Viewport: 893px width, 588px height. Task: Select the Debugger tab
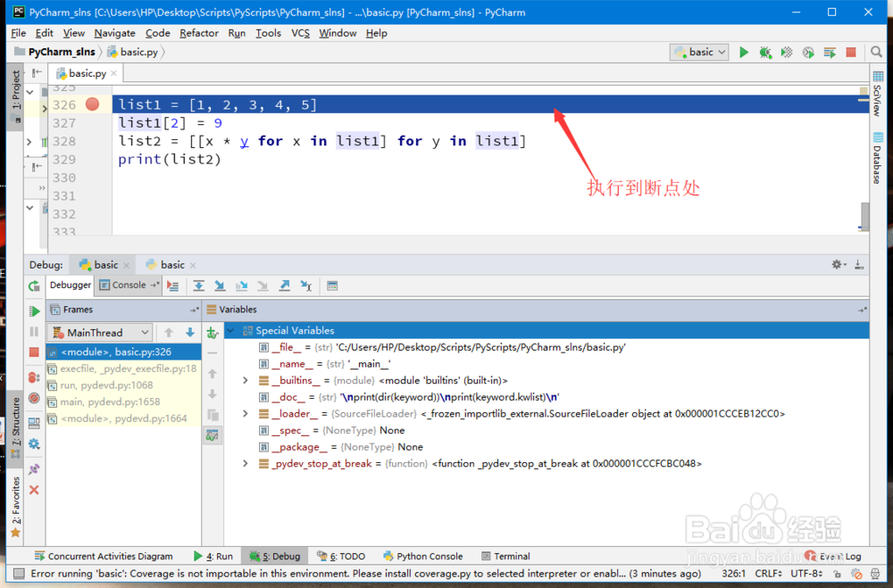pyautogui.click(x=70, y=286)
